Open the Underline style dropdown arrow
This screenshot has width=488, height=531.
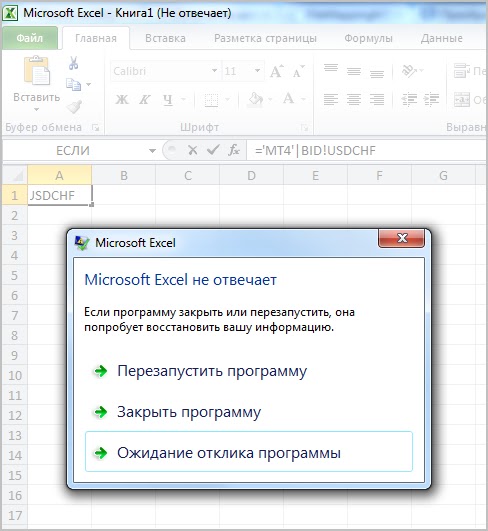183,100
